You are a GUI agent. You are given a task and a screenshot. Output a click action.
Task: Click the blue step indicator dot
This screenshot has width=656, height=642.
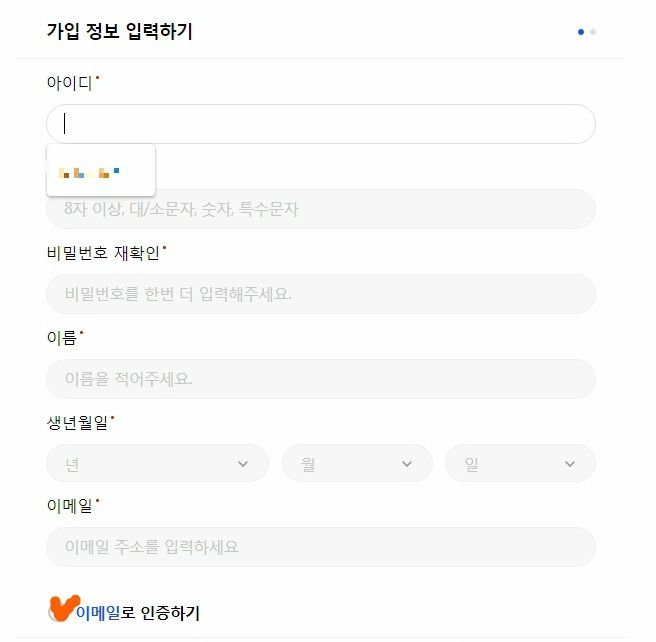click(581, 32)
